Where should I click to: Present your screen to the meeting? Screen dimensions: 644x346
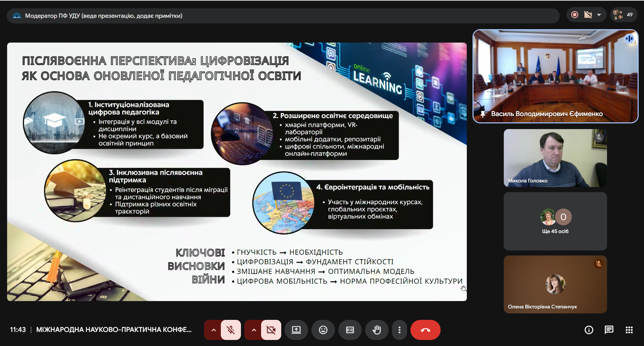click(296, 330)
